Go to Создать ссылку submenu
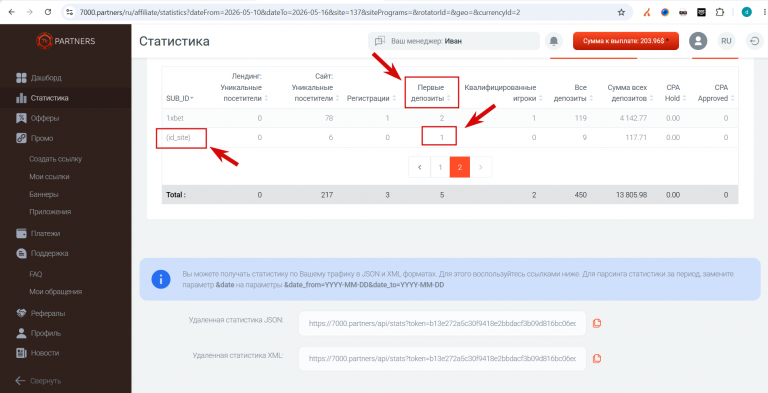 pyautogui.click(x=55, y=159)
